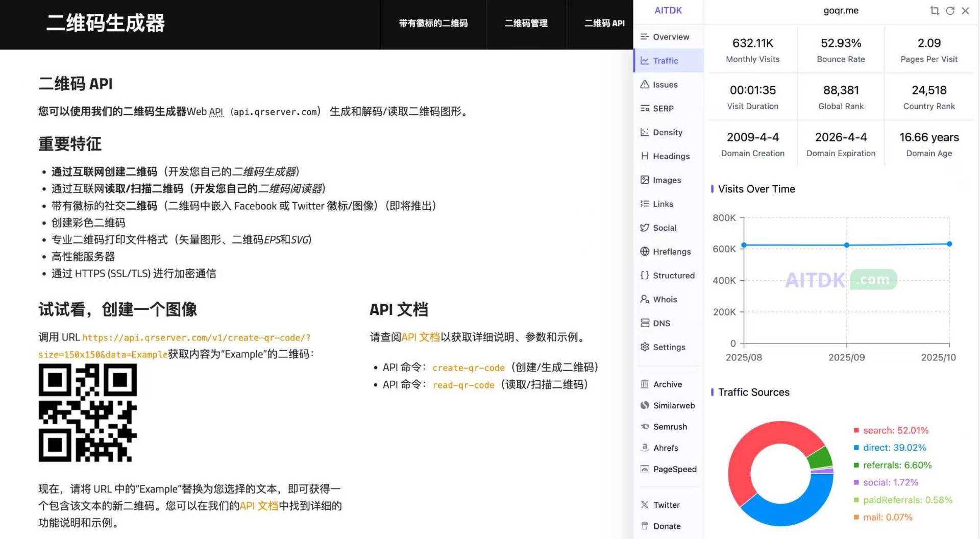This screenshot has height=539, width=980.
Task: Select the Traffic chart icon
Action: point(645,61)
